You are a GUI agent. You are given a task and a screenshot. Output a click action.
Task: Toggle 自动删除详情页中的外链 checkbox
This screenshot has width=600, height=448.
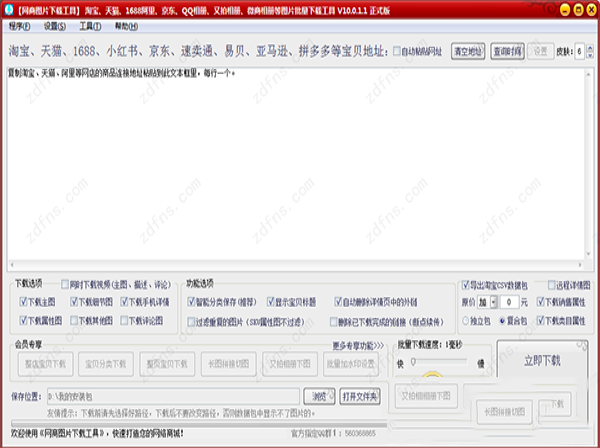(338, 302)
